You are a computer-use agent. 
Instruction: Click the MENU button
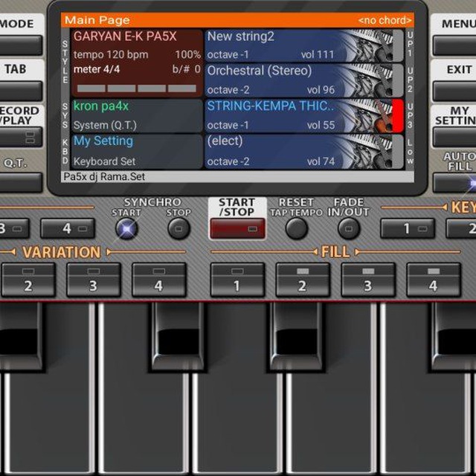coord(454,45)
